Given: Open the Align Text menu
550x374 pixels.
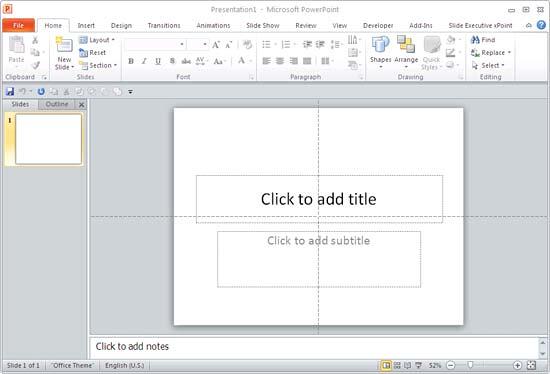Looking at the screenshot, I should (x=354, y=53).
